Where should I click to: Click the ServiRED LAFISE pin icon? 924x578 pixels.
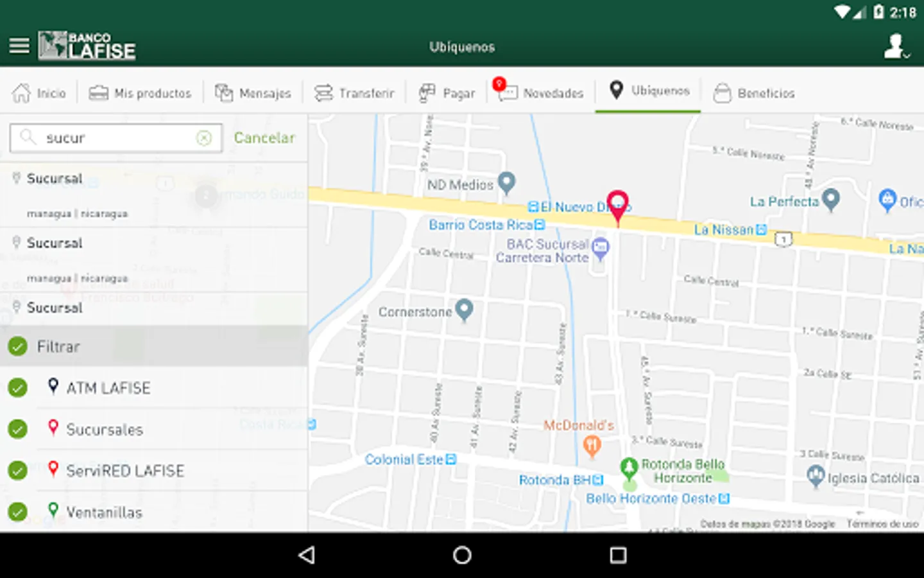pos(53,469)
